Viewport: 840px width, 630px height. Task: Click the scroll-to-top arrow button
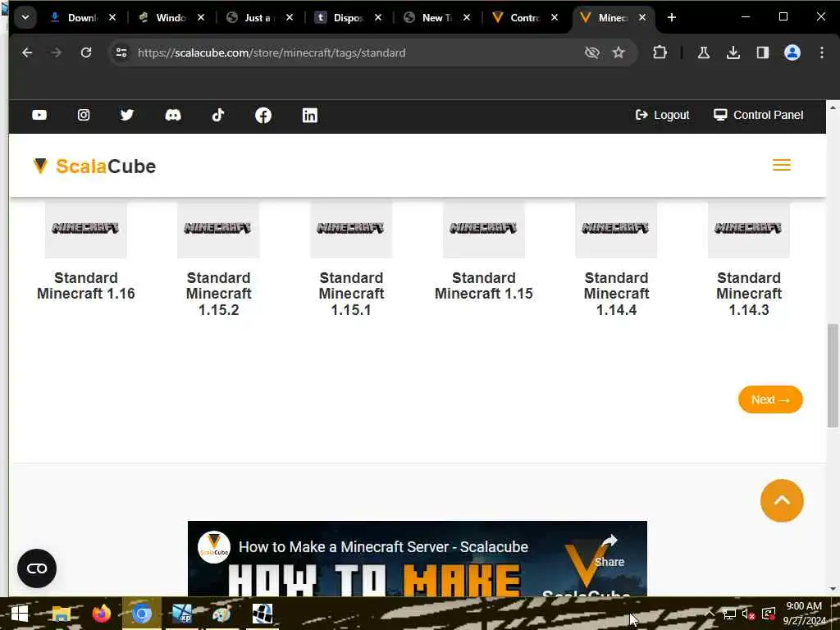782,500
